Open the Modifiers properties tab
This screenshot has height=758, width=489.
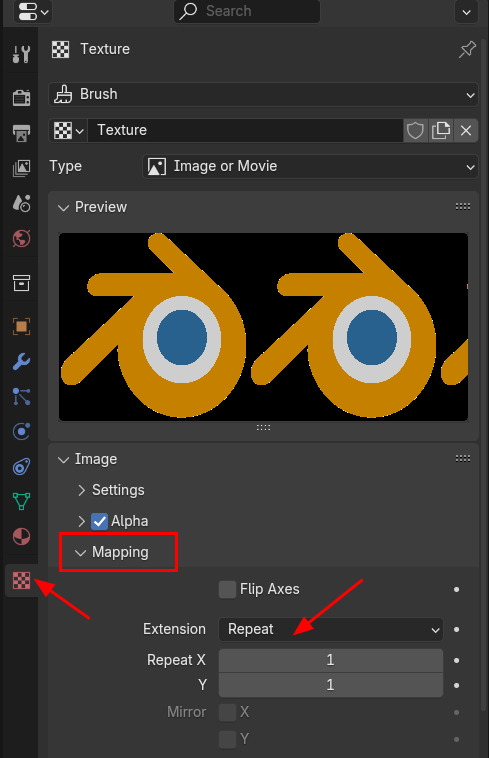(x=21, y=362)
